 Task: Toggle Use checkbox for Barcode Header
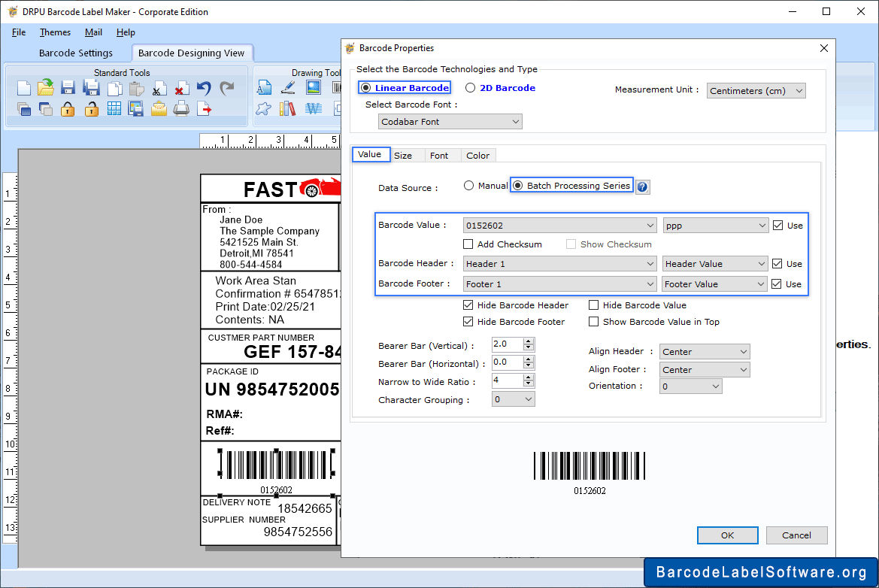tap(777, 263)
